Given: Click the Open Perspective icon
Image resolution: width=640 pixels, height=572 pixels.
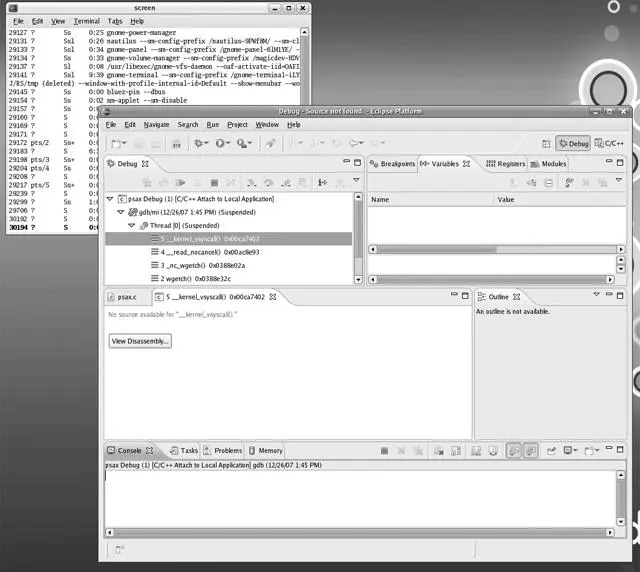Looking at the screenshot, I should click(546, 144).
